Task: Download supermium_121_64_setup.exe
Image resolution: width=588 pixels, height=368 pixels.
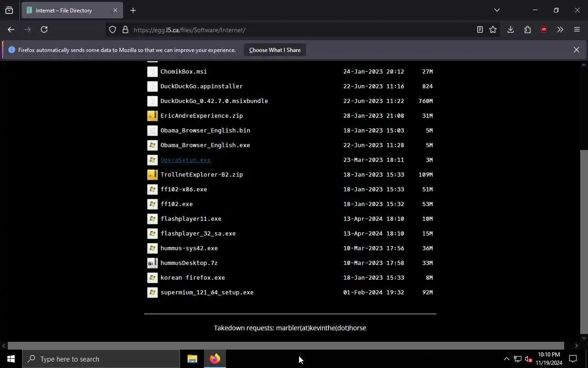Action: pos(207,293)
